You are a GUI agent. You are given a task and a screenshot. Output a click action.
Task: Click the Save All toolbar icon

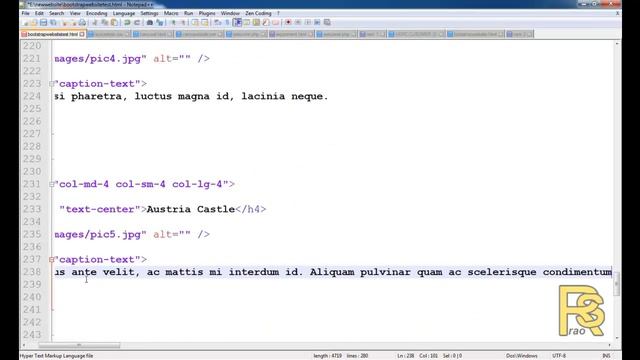(53, 22)
